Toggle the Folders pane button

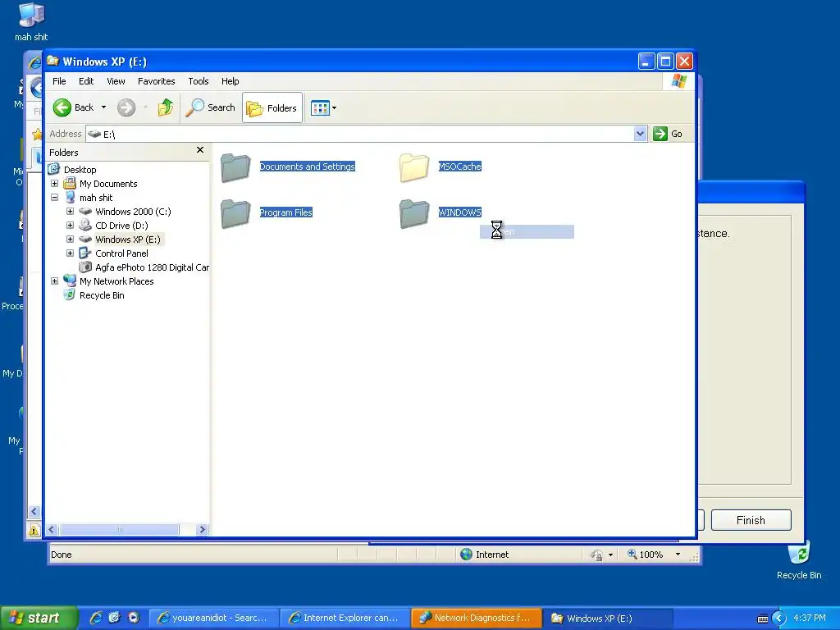click(272, 107)
